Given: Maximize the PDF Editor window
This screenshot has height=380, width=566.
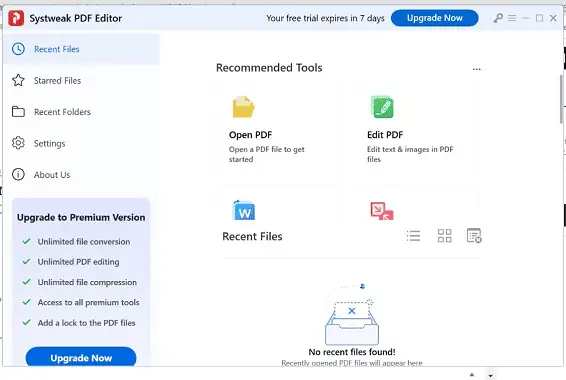Looking at the screenshot, I should point(539,18).
